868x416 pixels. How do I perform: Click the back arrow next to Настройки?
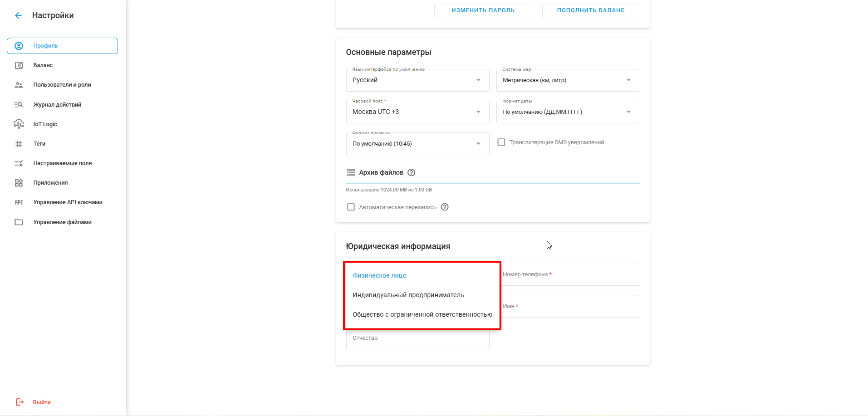[x=18, y=15]
